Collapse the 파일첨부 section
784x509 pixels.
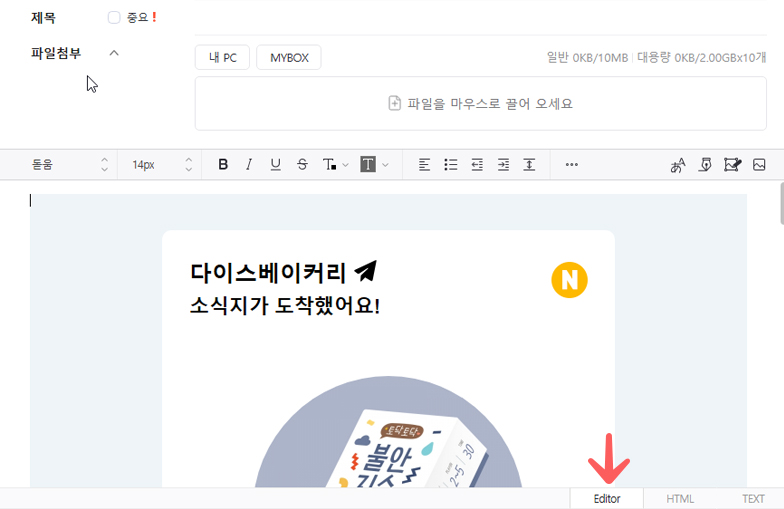tap(114, 53)
